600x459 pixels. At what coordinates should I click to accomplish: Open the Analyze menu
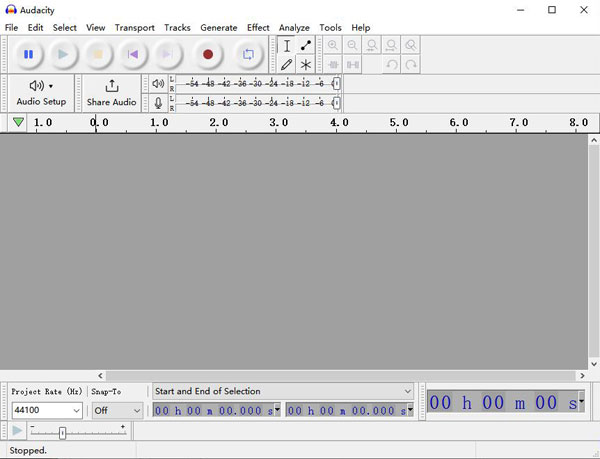coord(294,28)
